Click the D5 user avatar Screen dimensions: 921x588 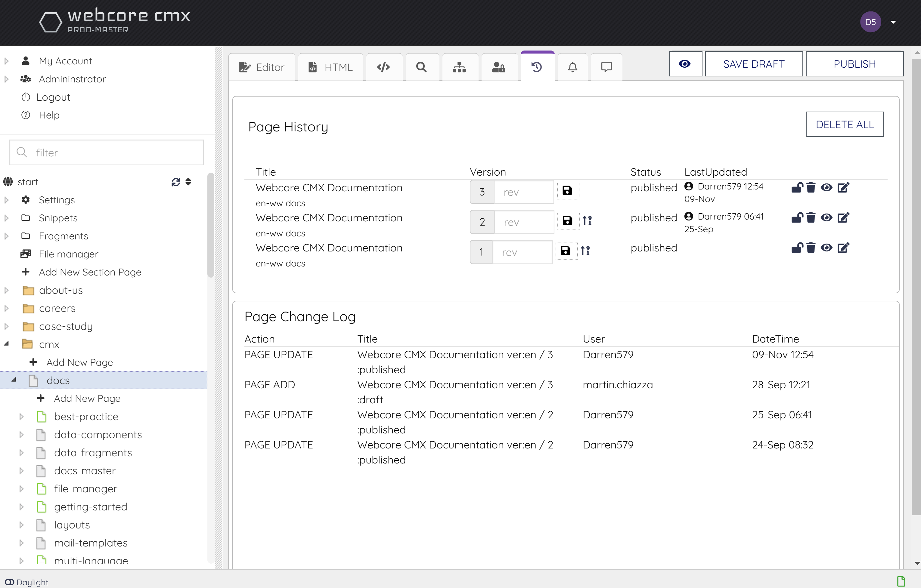(870, 22)
